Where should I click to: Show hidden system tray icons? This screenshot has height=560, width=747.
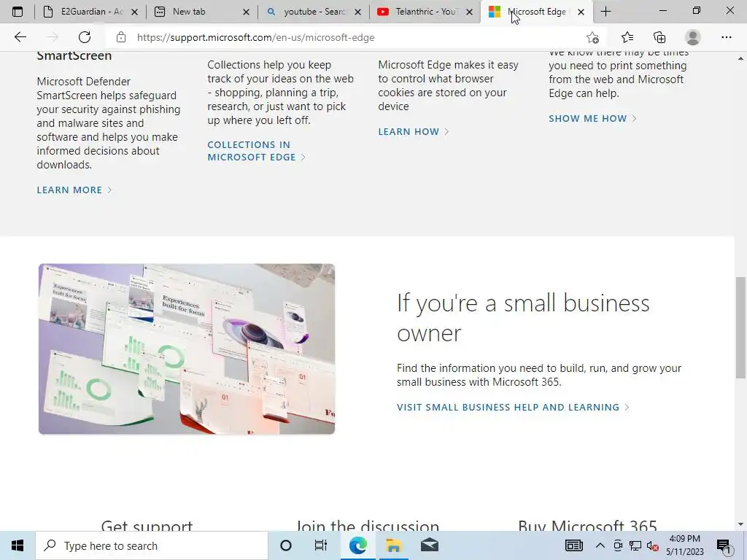tap(600, 545)
